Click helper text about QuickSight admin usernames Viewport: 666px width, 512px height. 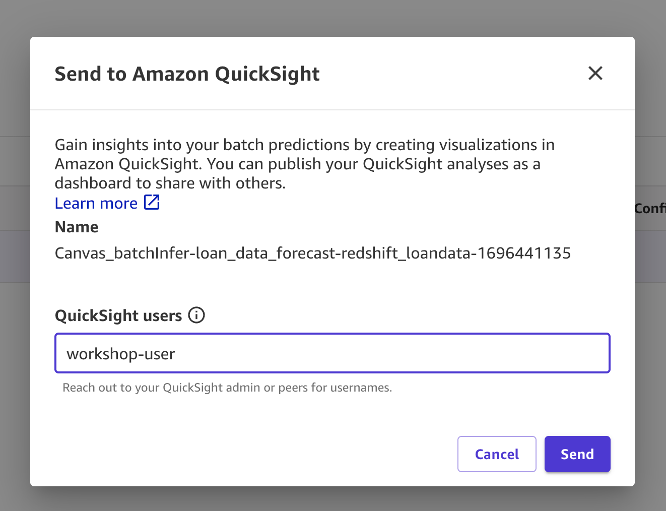227,387
